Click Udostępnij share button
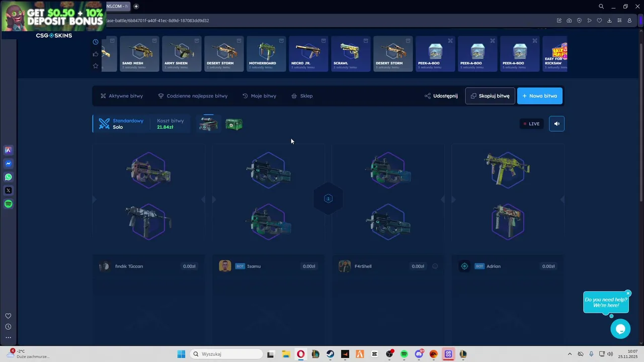 (441, 96)
